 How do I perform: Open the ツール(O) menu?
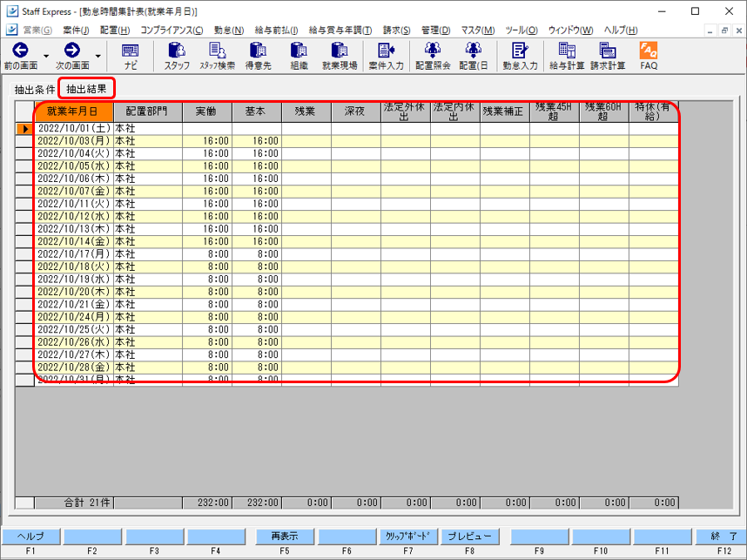coord(522,30)
